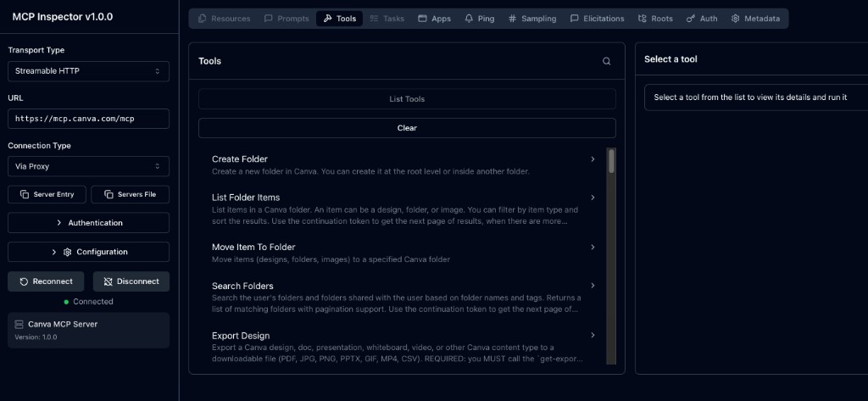Image resolution: width=868 pixels, height=401 pixels.
Task: Open Move Item To Folder chevron
Action: 593,247
